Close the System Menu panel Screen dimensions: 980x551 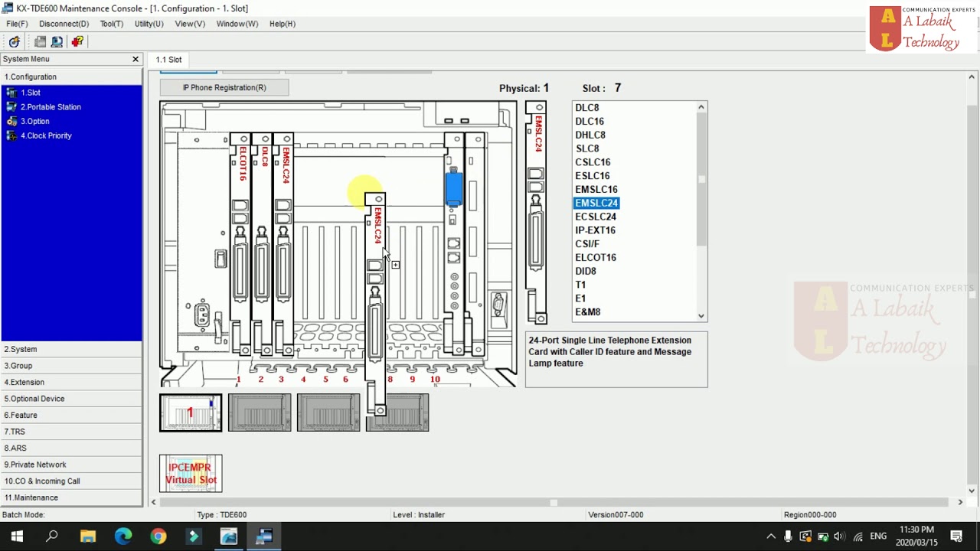[x=136, y=59]
